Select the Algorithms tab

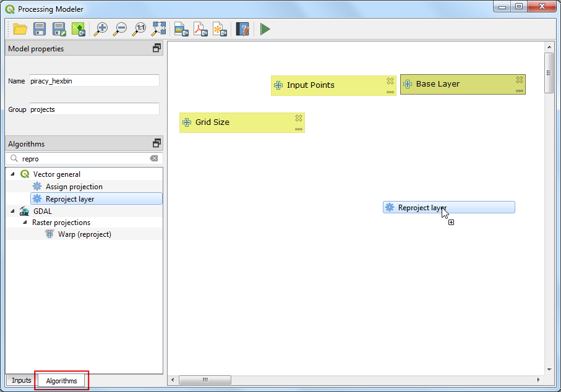point(61,381)
